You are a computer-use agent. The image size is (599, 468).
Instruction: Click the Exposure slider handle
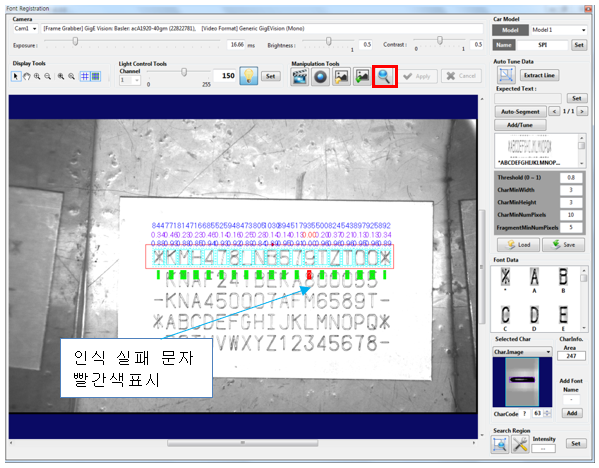click(x=75, y=41)
